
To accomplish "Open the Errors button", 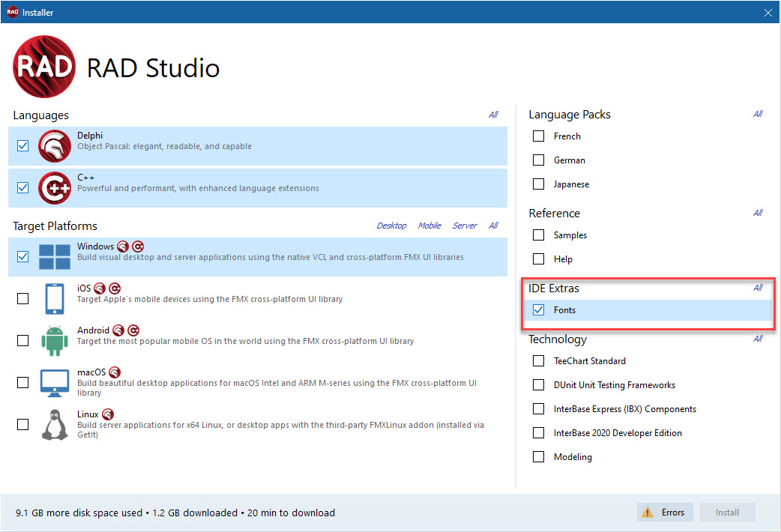I will pos(665,512).
